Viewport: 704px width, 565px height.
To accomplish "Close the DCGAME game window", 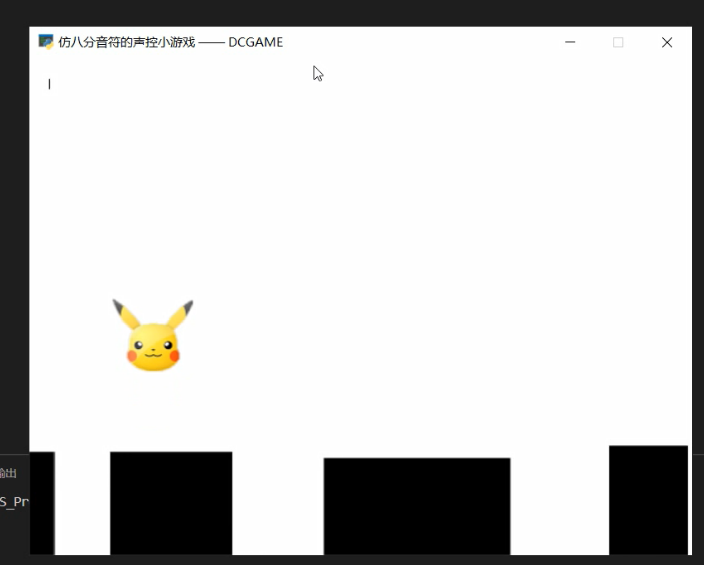I will [x=667, y=42].
